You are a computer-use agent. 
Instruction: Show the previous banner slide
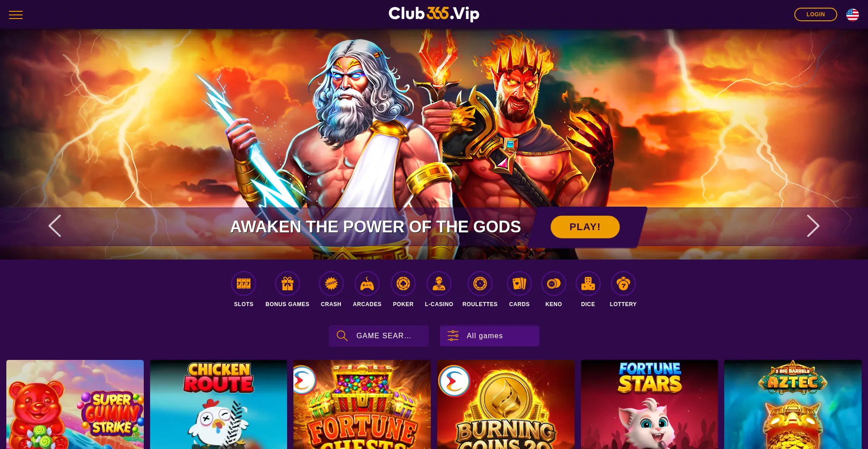tap(55, 226)
